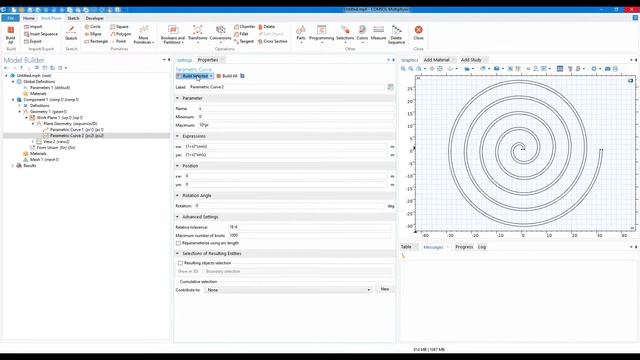Click Insert Sequence in the ribbon
The height and width of the screenshot is (360, 640).
pos(41,34)
